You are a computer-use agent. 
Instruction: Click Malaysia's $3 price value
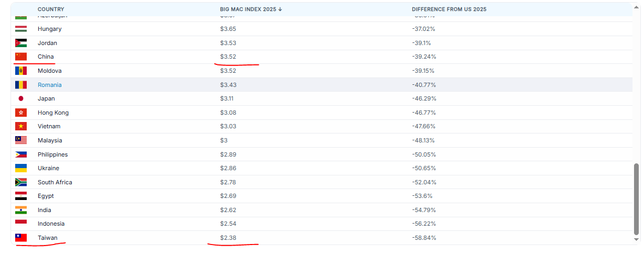click(224, 140)
